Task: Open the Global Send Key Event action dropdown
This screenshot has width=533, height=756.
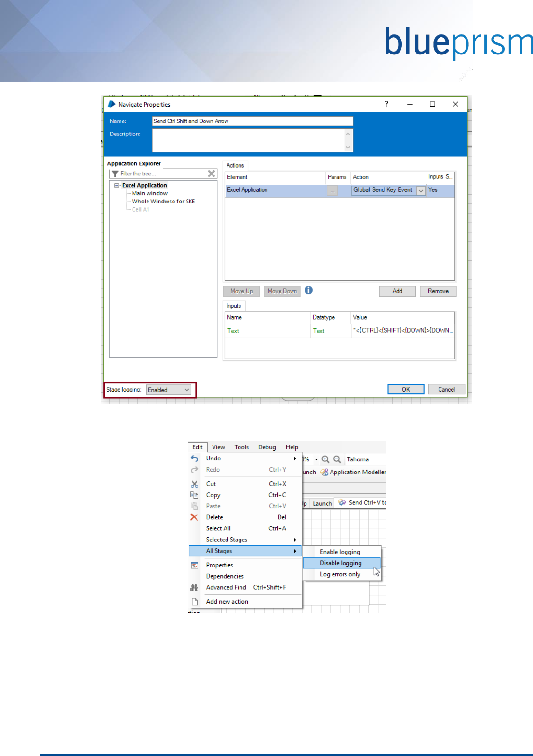Action: 421,190
